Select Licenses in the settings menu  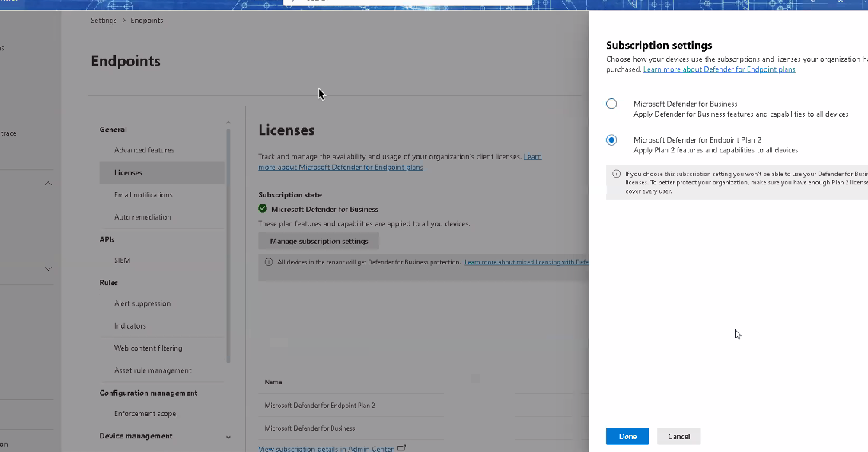point(161,173)
